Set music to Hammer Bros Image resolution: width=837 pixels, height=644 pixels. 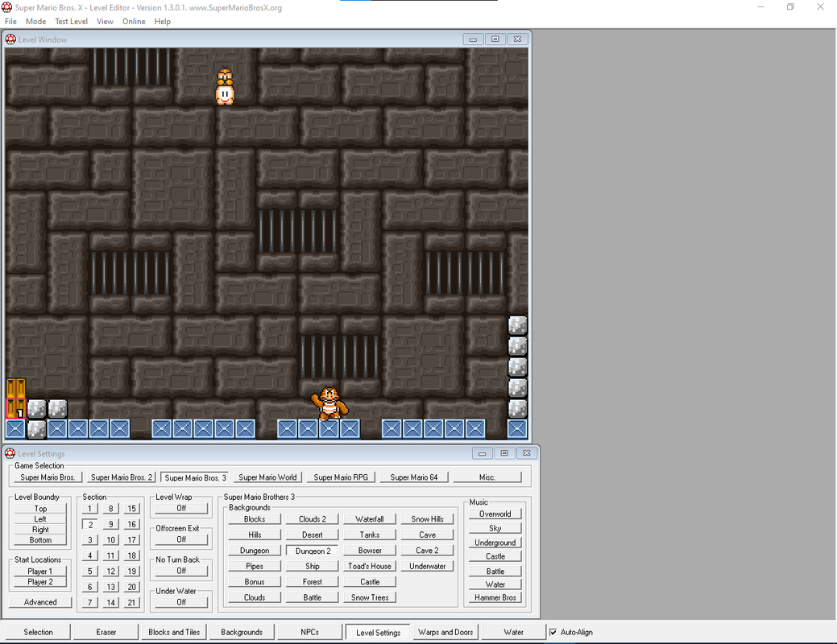pos(495,598)
